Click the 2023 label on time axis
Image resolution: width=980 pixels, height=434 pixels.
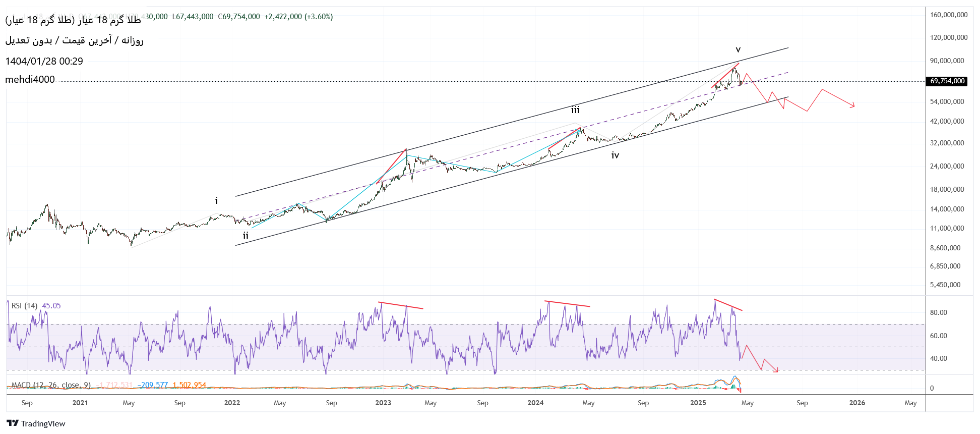click(383, 403)
